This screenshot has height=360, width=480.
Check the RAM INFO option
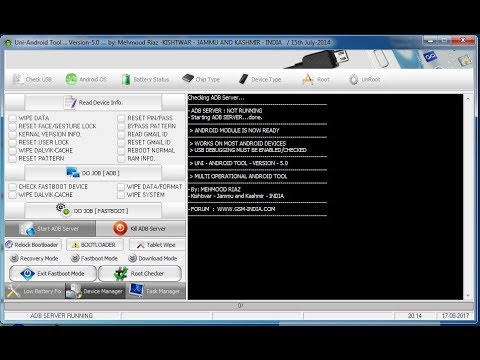point(121,159)
